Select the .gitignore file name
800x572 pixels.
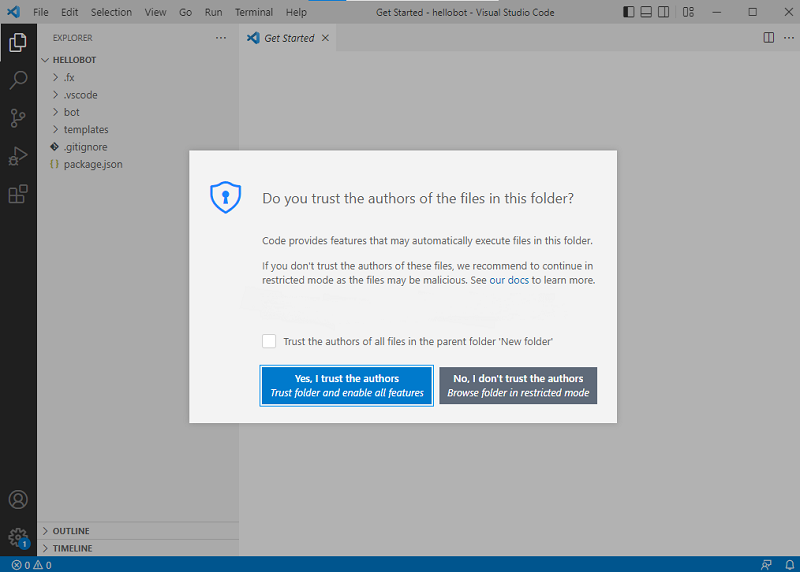coord(86,147)
